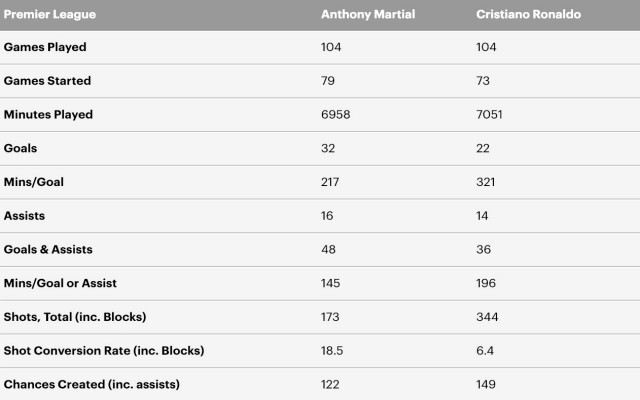Click the Goals row label

[20, 148]
